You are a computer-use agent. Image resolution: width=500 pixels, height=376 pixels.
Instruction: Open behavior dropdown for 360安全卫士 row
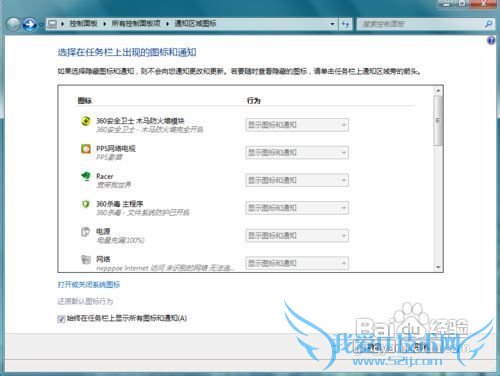(297, 125)
